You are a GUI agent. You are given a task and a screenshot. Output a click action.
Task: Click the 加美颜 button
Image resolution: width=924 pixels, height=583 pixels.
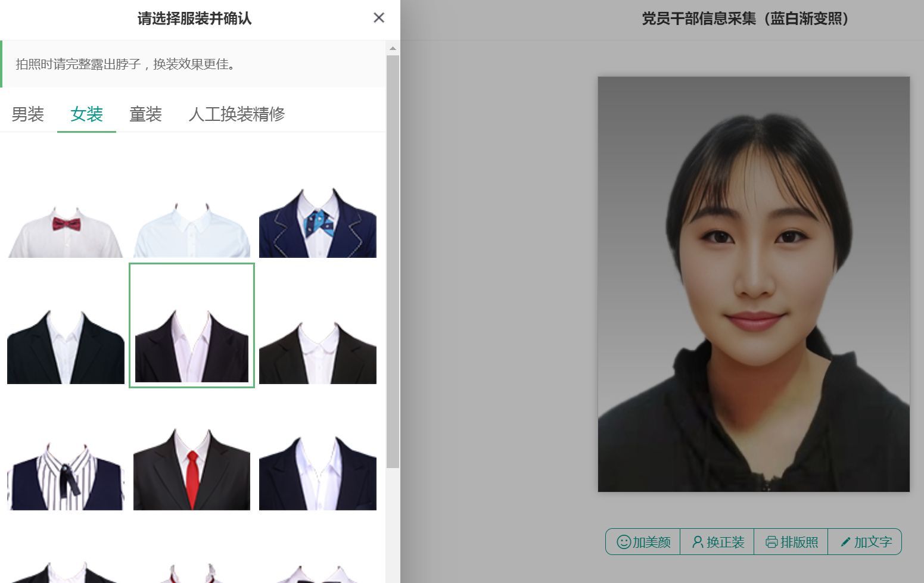click(x=643, y=542)
